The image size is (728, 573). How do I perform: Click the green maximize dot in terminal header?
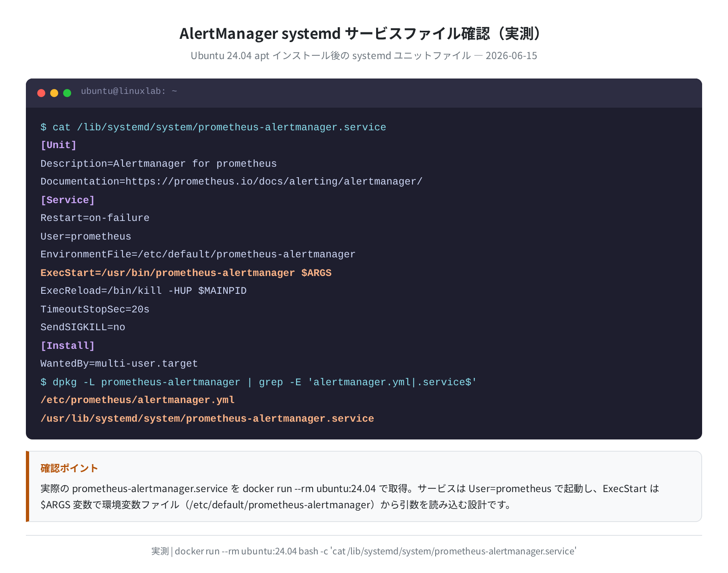[x=67, y=93]
